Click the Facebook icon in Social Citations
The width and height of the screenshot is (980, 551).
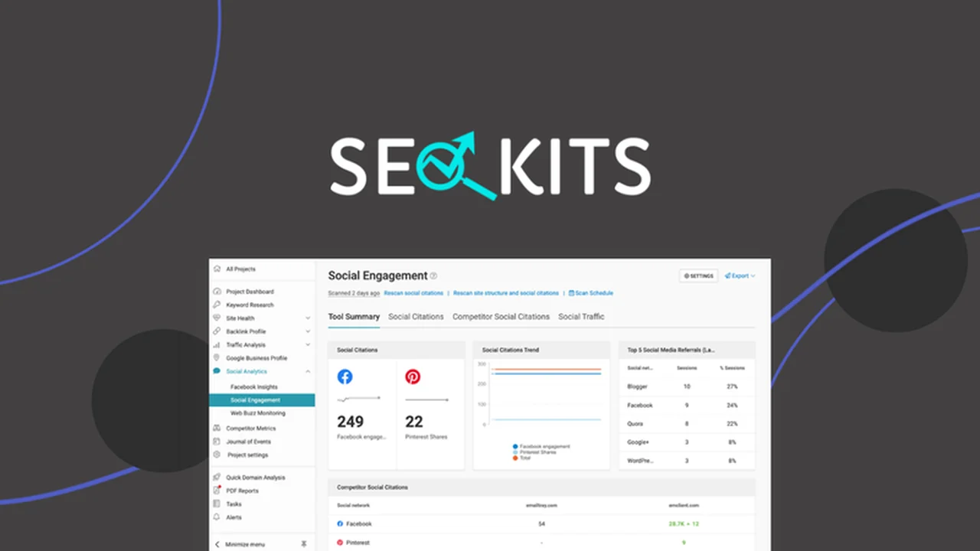(345, 377)
